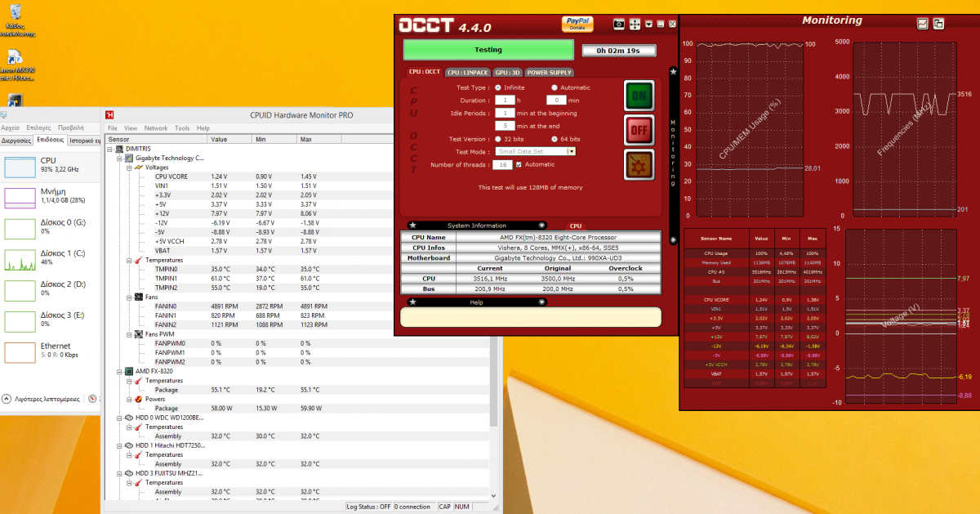Click the OCCT screenshot camera icon

pos(619,25)
